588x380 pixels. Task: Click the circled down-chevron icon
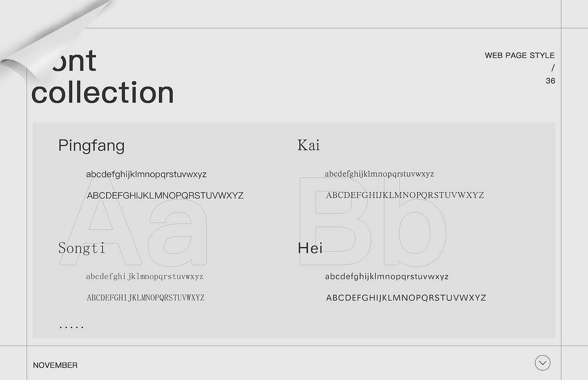[543, 363]
